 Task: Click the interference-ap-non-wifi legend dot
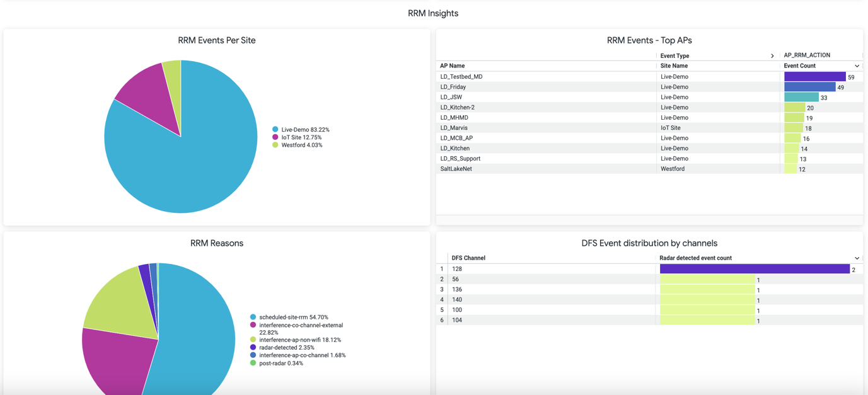click(253, 340)
